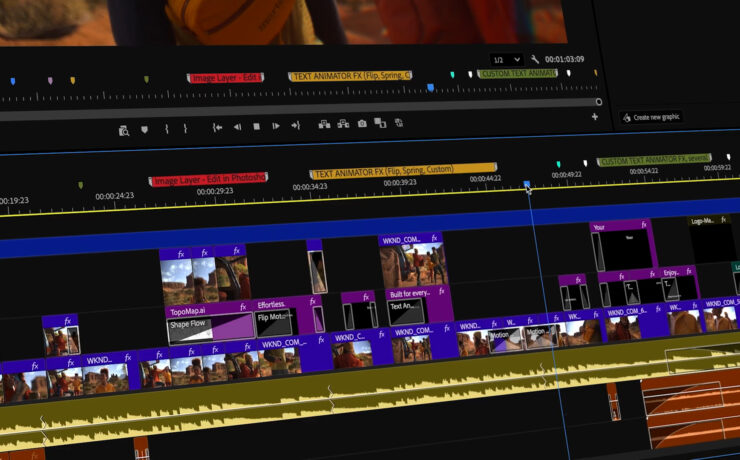Click fx badge on Your clip
This screenshot has height=460, width=740.
[x=644, y=225]
